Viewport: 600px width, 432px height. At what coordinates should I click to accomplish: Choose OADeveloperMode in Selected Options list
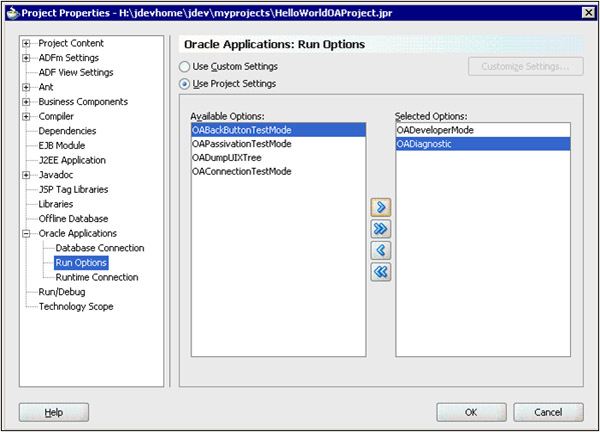point(434,130)
